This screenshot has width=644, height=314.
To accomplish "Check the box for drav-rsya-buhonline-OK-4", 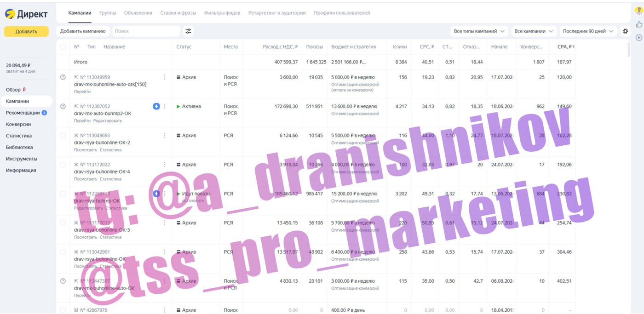I will click(63, 165).
